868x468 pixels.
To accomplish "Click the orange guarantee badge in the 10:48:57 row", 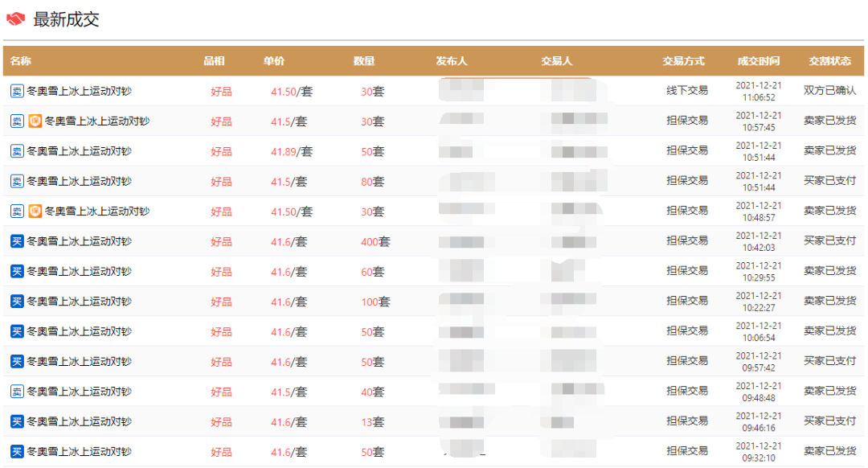I will click(35, 211).
